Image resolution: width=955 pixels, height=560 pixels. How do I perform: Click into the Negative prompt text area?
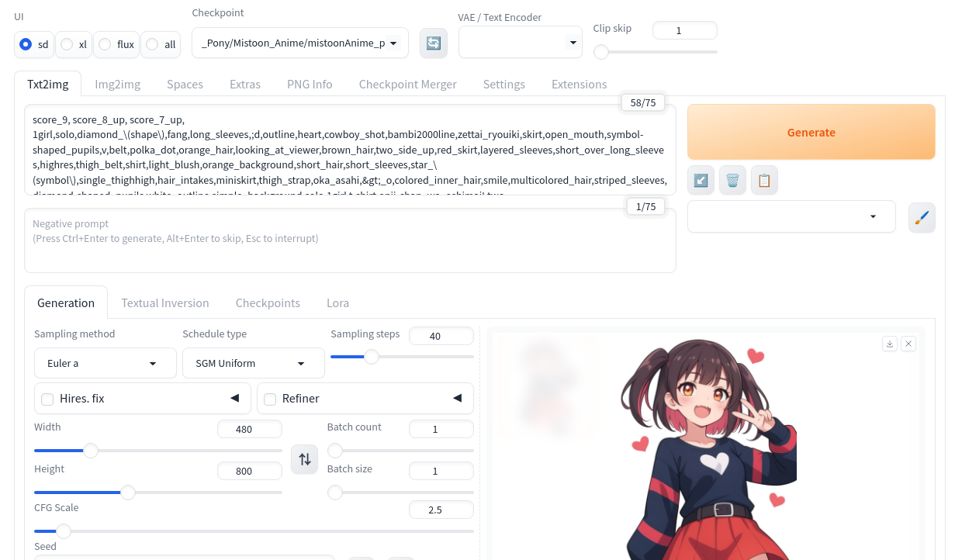tap(350, 240)
